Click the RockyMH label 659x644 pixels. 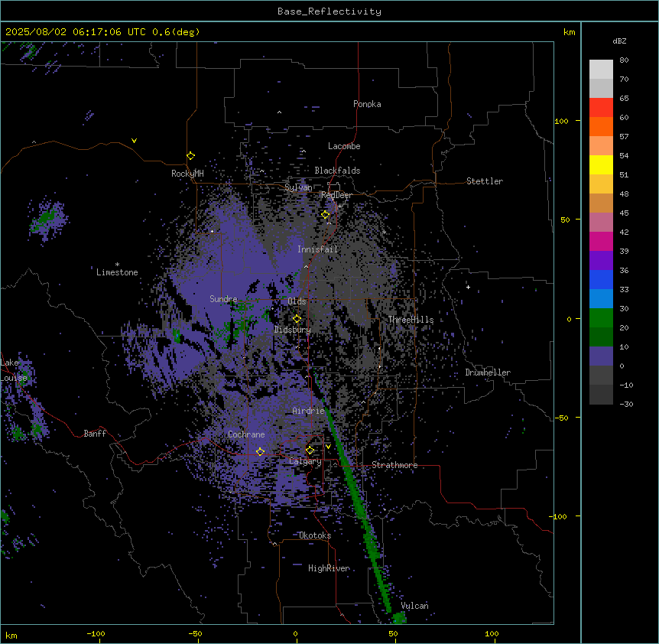[187, 173]
